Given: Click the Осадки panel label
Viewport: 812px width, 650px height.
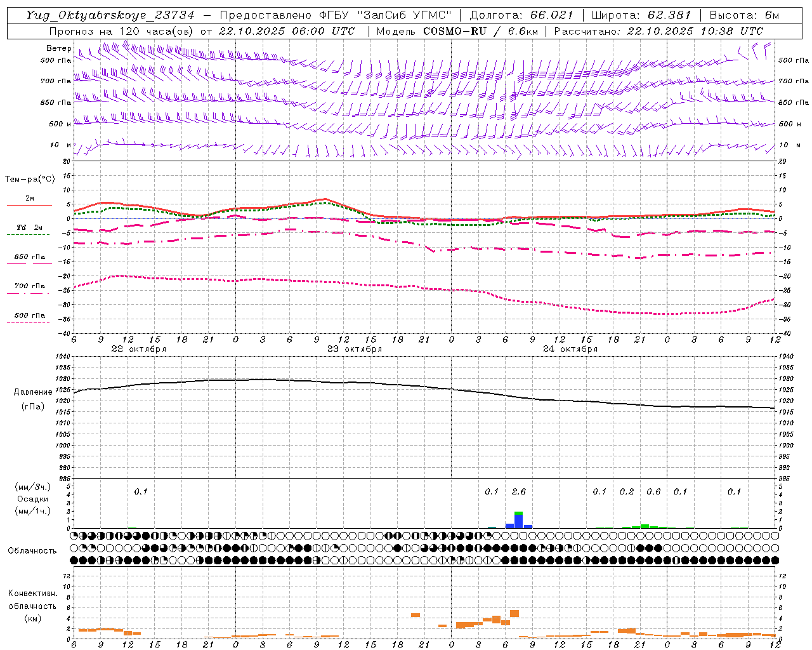Looking at the screenshot, I should [x=32, y=499].
